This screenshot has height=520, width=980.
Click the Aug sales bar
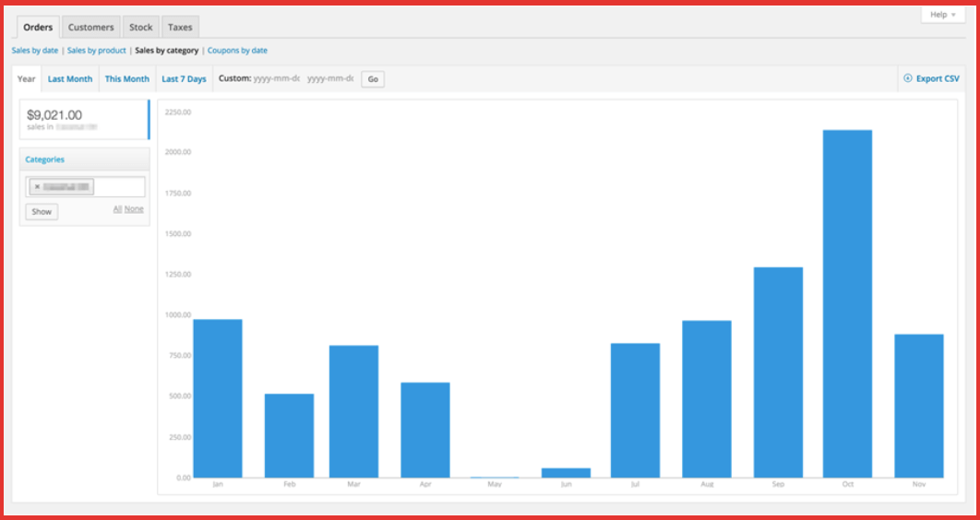pos(706,399)
